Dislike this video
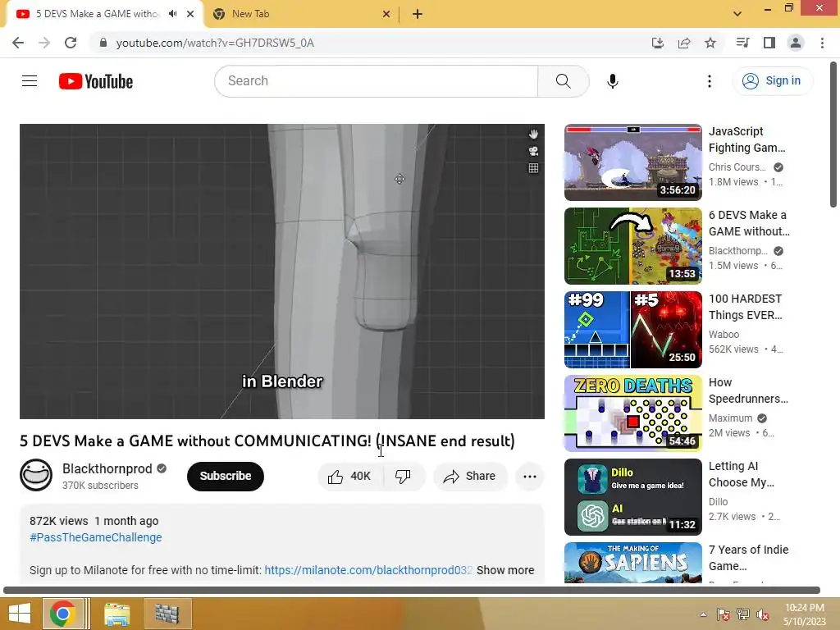Viewport: 840px width, 630px height. pyautogui.click(x=403, y=476)
